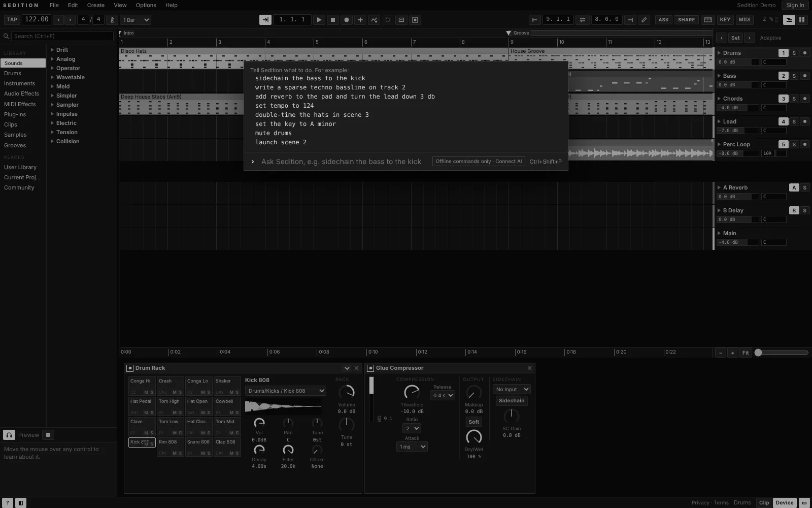Click the MIDI overdub plus icon

[360, 20]
